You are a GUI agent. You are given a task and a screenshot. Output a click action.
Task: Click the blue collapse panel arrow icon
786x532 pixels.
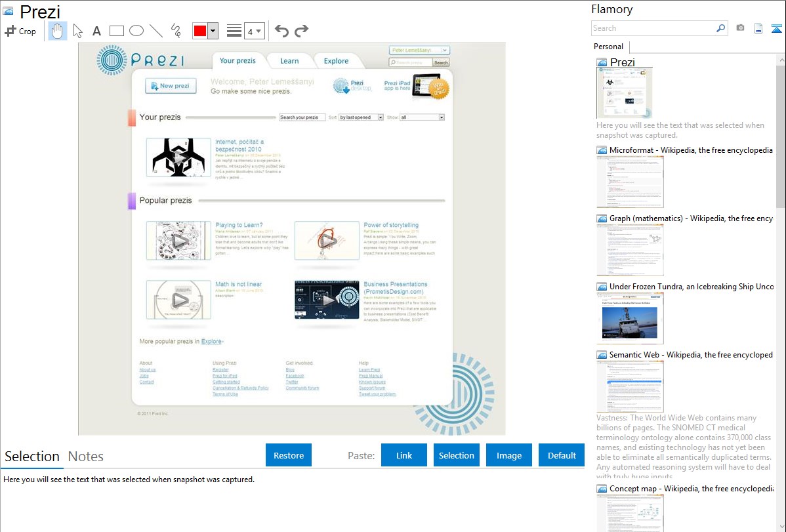coord(776,28)
